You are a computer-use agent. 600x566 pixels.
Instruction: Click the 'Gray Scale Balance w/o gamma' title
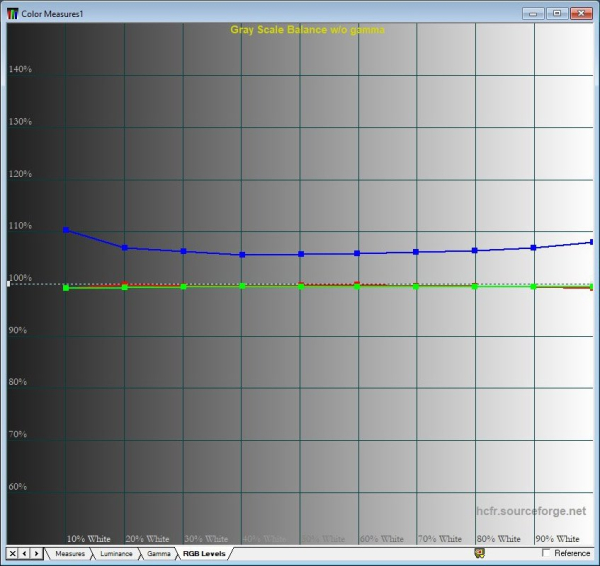click(x=307, y=30)
